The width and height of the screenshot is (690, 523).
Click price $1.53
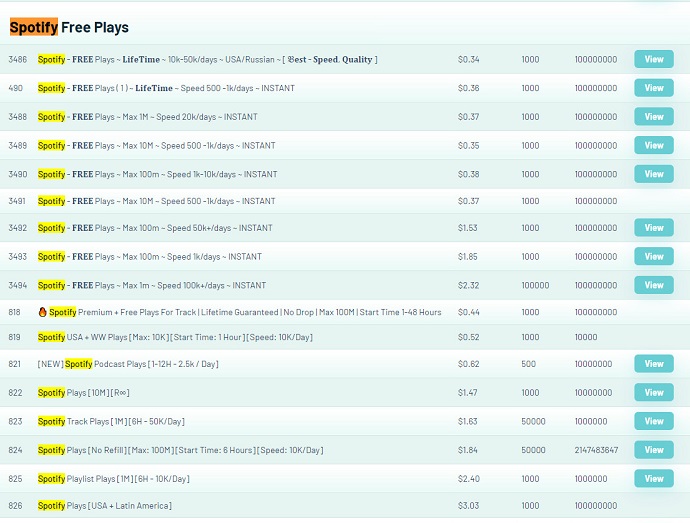pyautogui.click(x=467, y=228)
